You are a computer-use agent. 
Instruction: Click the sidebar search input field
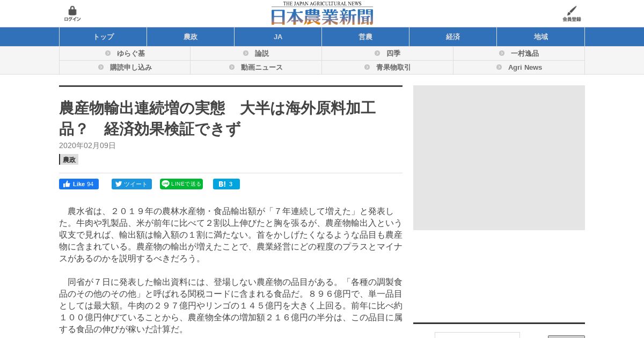(477, 335)
